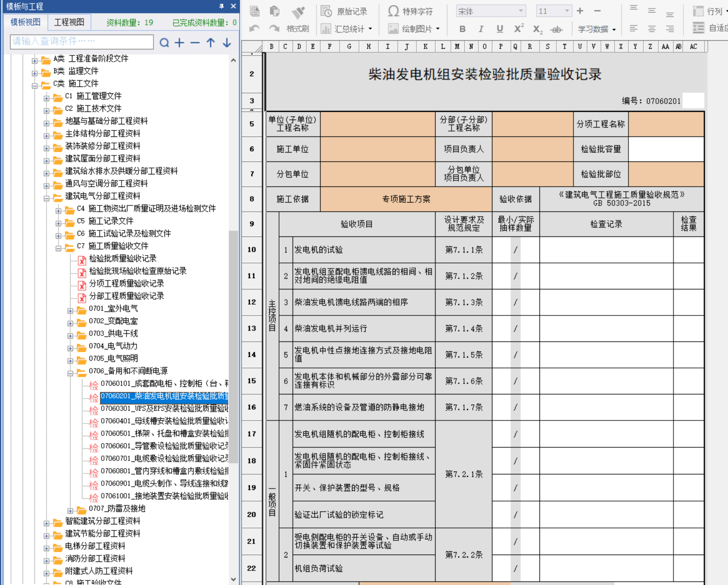Expand A类 工程准备阶段文件 node

[34, 61]
